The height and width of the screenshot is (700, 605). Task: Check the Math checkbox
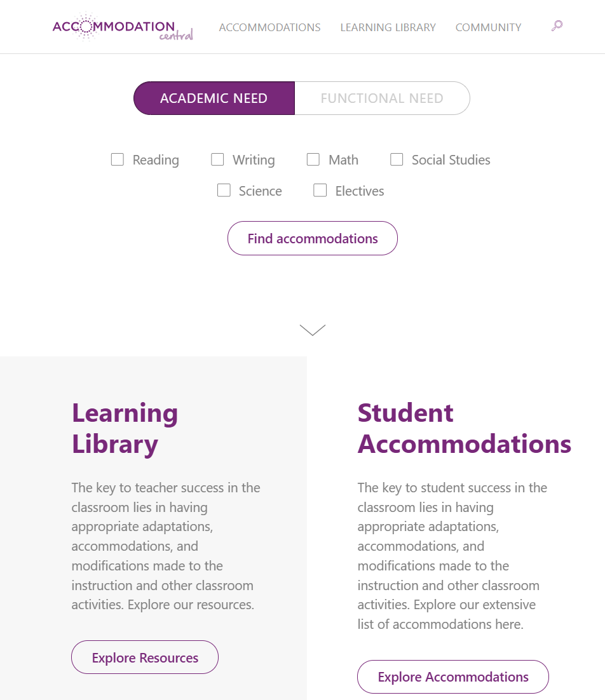tap(313, 159)
